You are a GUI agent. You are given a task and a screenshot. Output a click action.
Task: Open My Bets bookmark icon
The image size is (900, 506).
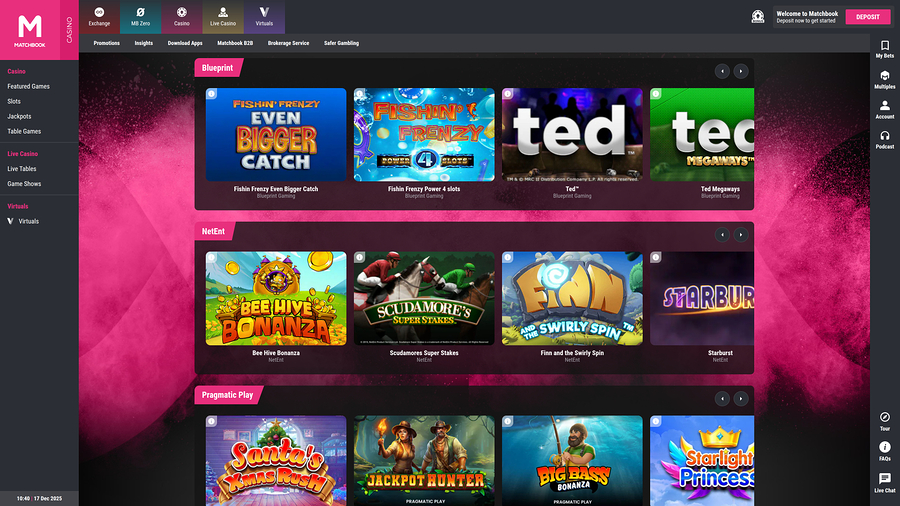point(885,49)
